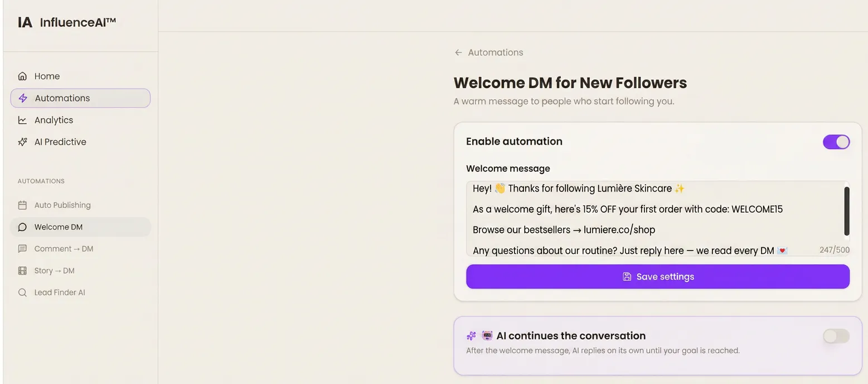Viewport: 868px width, 384px height.
Task: Click the Lead Finder AI magnifier icon
Action: pos(22,292)
